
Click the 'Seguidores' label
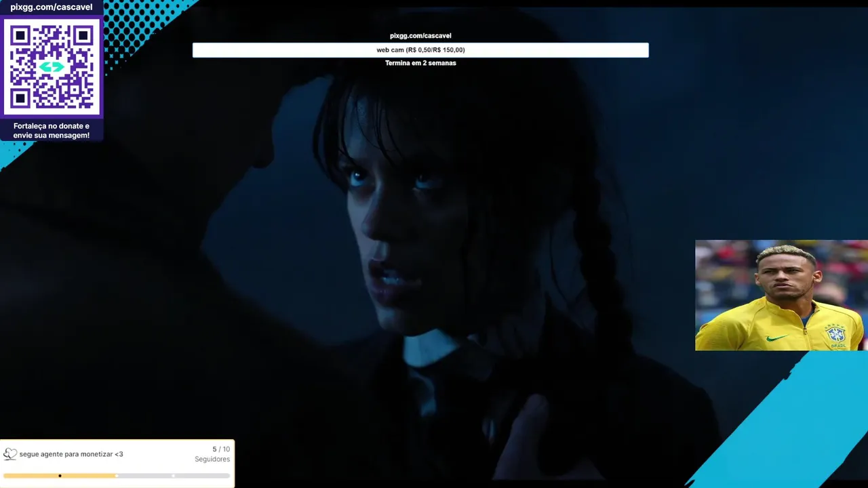pyautogui.click(x=212, y=460)
